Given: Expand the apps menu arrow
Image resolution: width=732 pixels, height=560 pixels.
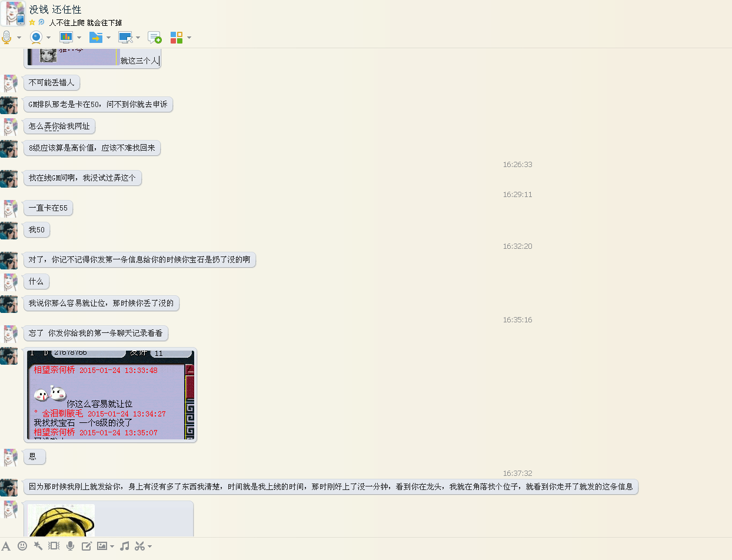Looking at the screenshot, I should click(x=189, y=38).
